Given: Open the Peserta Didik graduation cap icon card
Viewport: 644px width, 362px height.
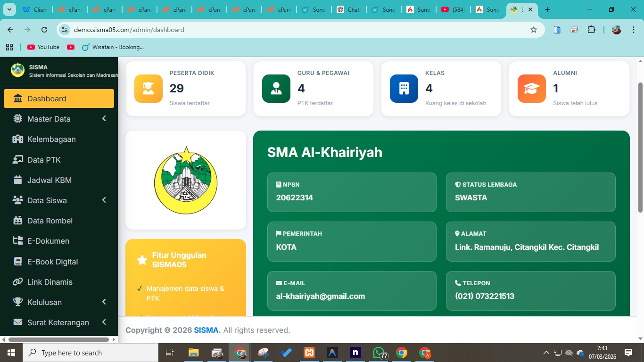Looking at the screenshot, I should coord(148,88).
